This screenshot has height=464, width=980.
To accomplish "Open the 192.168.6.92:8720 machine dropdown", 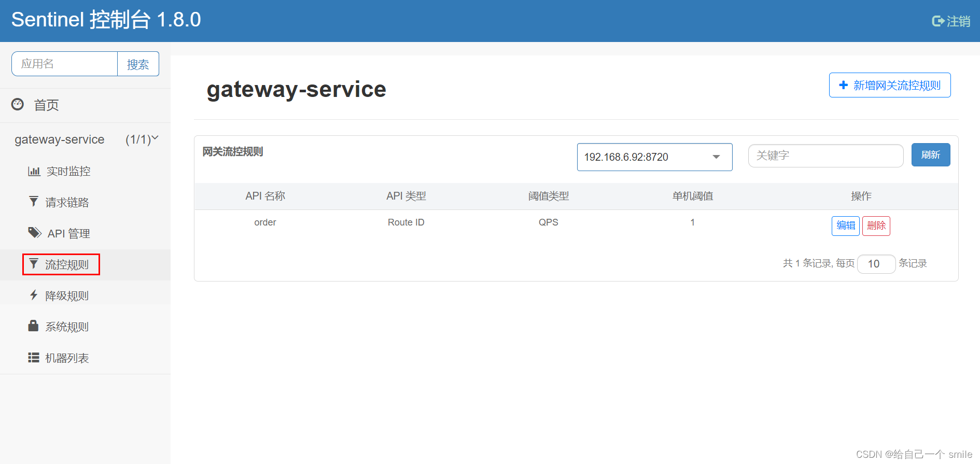I will pyautogui.click(x=654, y=157).
